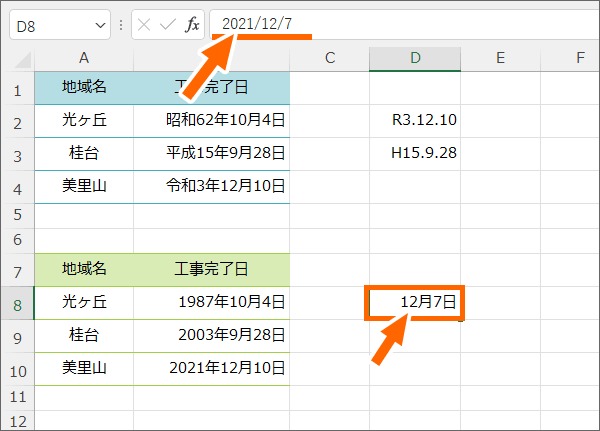Click the formula bar showing 2021/12/7
Viewport: 600px width, 431px height.
click(x=405, y=24)
